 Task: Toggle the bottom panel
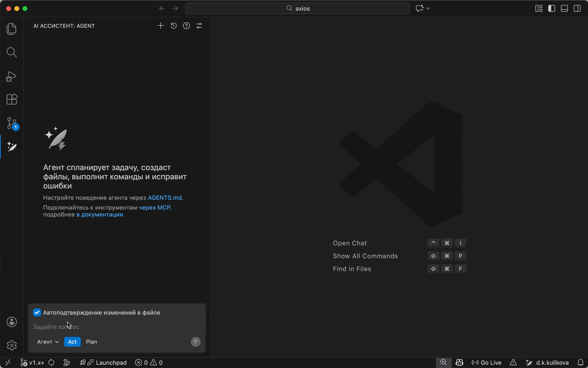565,9
